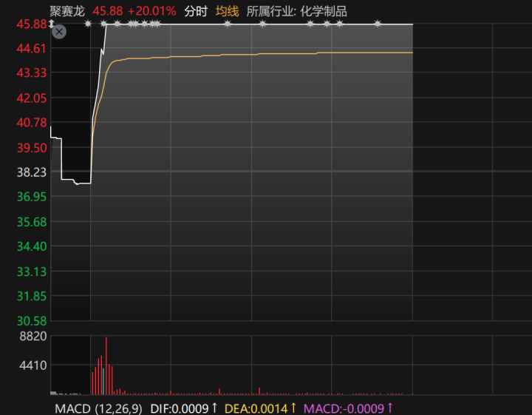This screenshot has width=532, height=415.
Task: Click the up arrow next to DIF:0.0009
Action: 214,407
